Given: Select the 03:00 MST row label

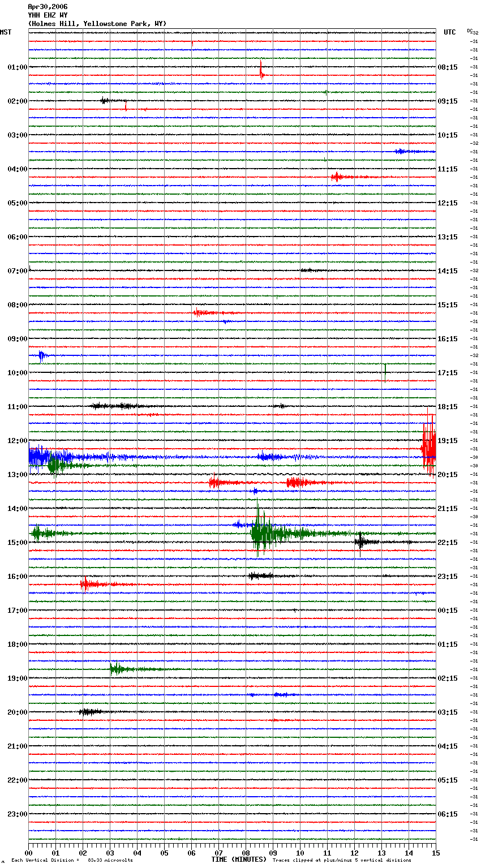Looking at the screenshot, I should point(18,135).
